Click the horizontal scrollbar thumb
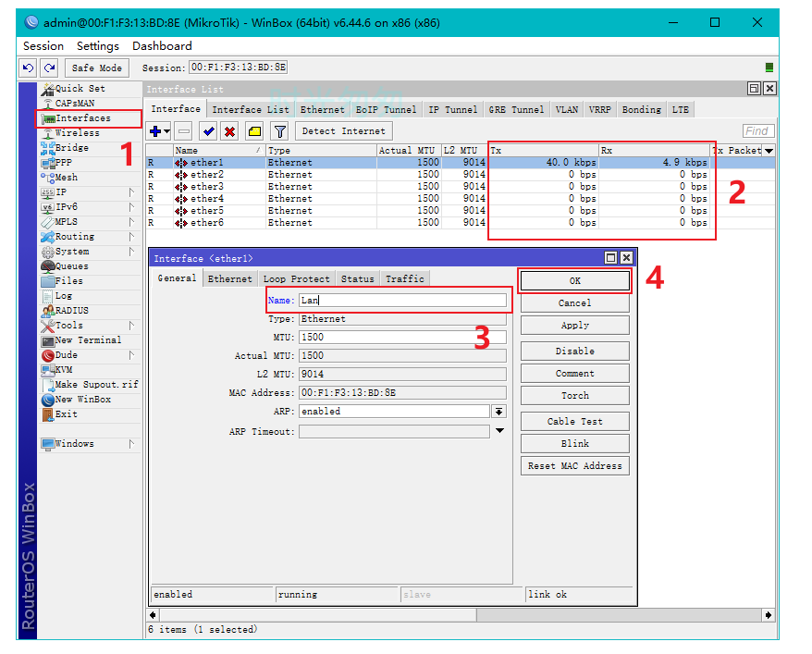This screenshot has width=812, height=654. pos(318,615)
